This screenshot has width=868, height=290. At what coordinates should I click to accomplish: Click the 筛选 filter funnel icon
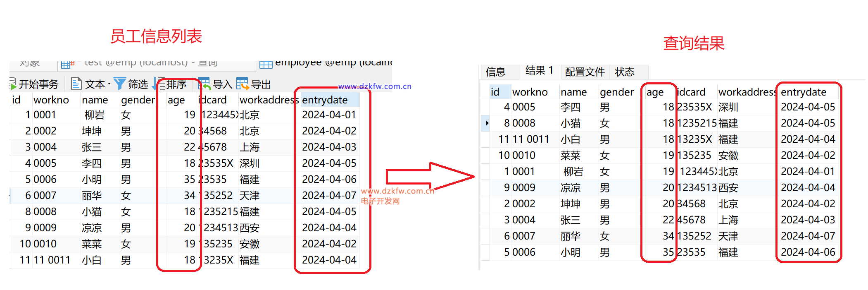[x=119, y=84]
